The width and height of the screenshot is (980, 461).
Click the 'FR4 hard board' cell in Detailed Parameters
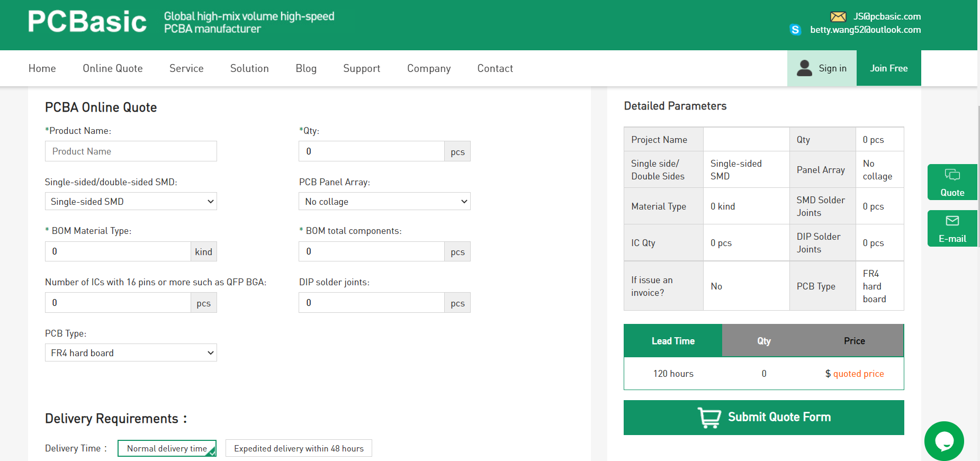(x=879, y=286)
